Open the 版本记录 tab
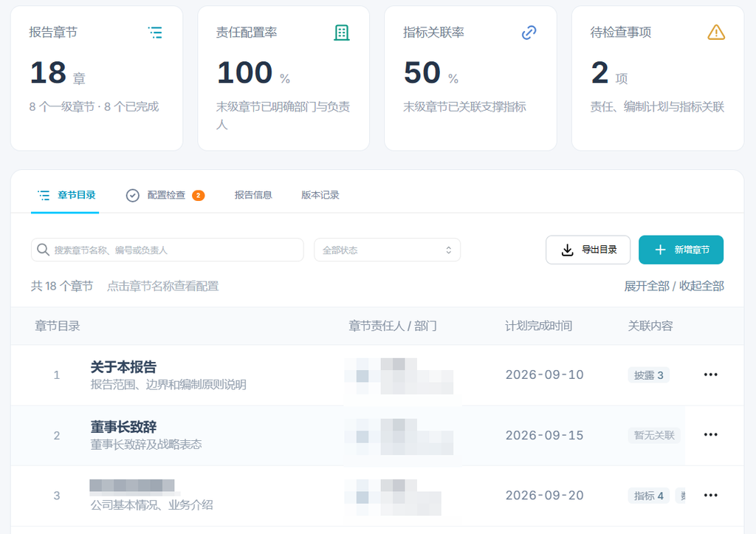Screen dimensions: 756x534 (320, 195)
